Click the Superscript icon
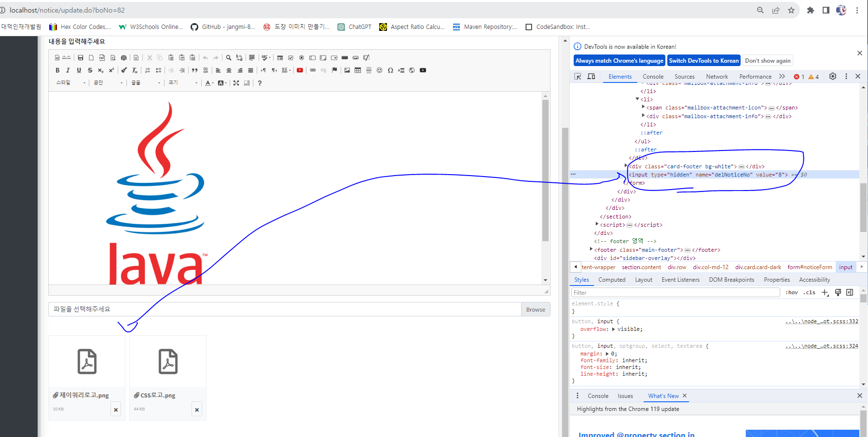This screenshot has width=868, height=437. click(111, 70)
